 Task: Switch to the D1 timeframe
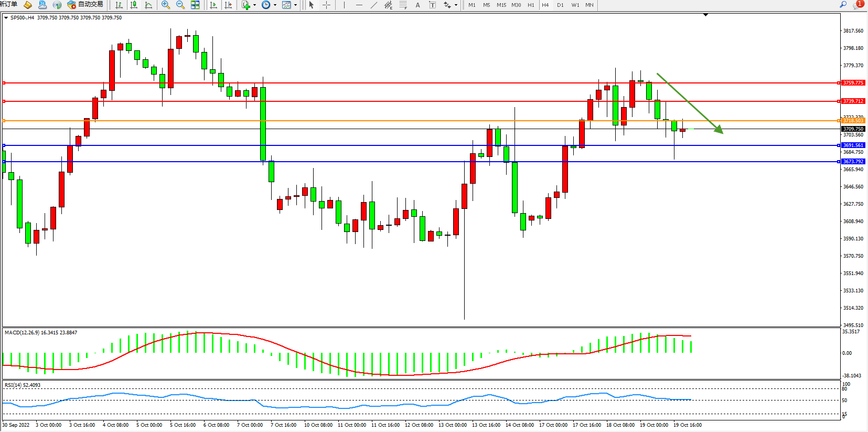(x=560, y=5)
